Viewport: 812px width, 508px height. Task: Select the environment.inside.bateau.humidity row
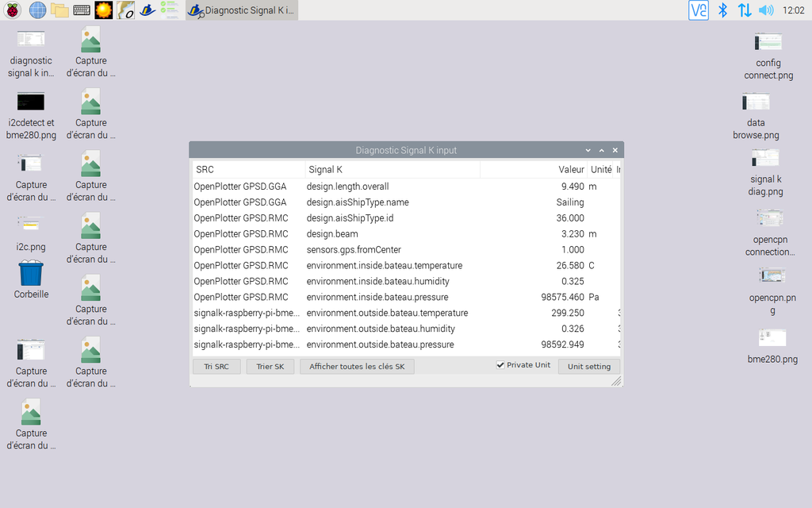406,282
